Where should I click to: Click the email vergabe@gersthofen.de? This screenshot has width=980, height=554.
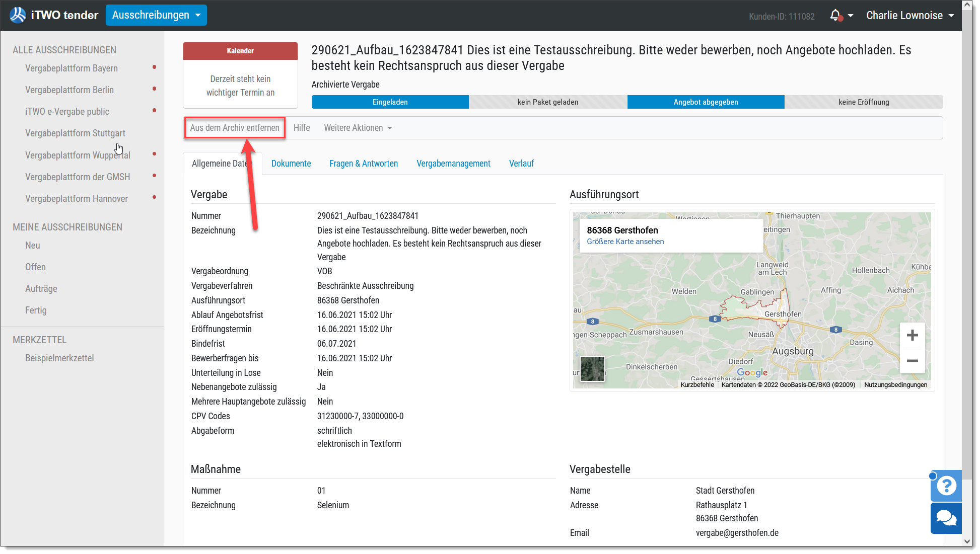[x=737, y=532]
